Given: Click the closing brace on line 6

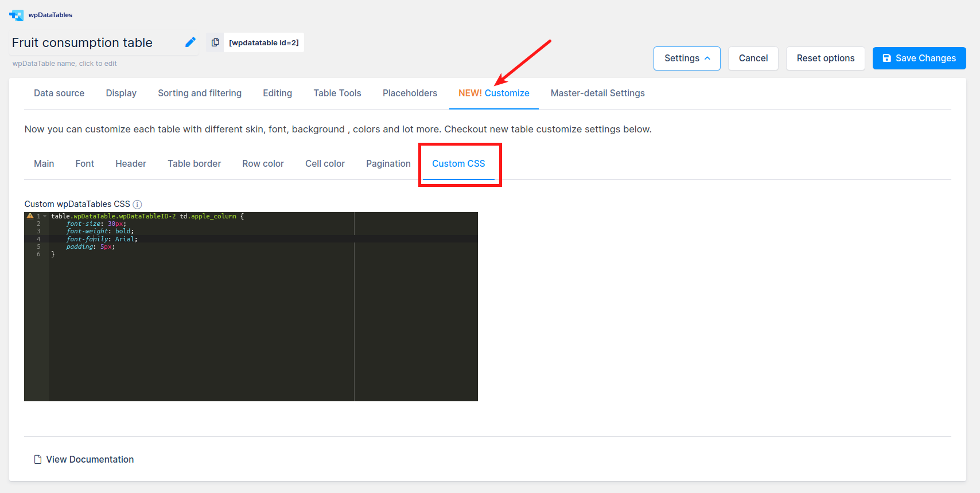Looking at the screenshot, I should coord(53,254).
